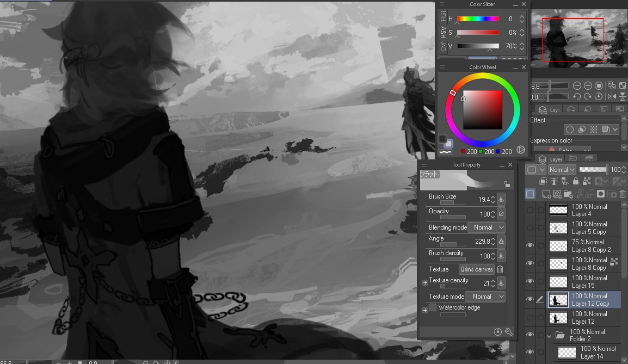Screen dimensions: 628x364
Task: Open sub tool detail wrench icon
Action: tap(509, 331)
